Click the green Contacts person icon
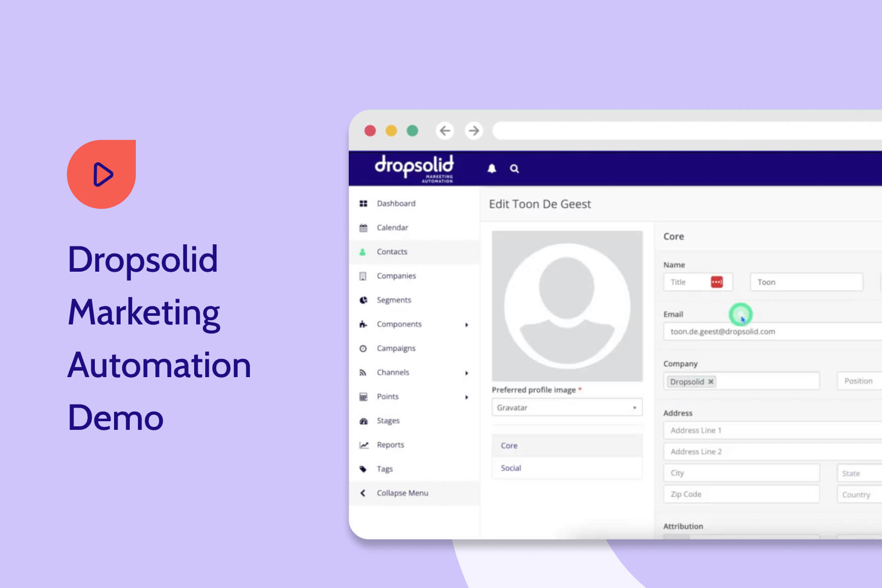Viewport: 882px width, 588px height. point(362,252)
